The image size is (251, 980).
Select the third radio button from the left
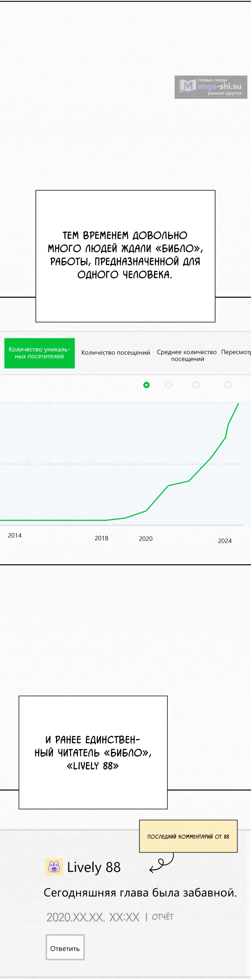196,385
